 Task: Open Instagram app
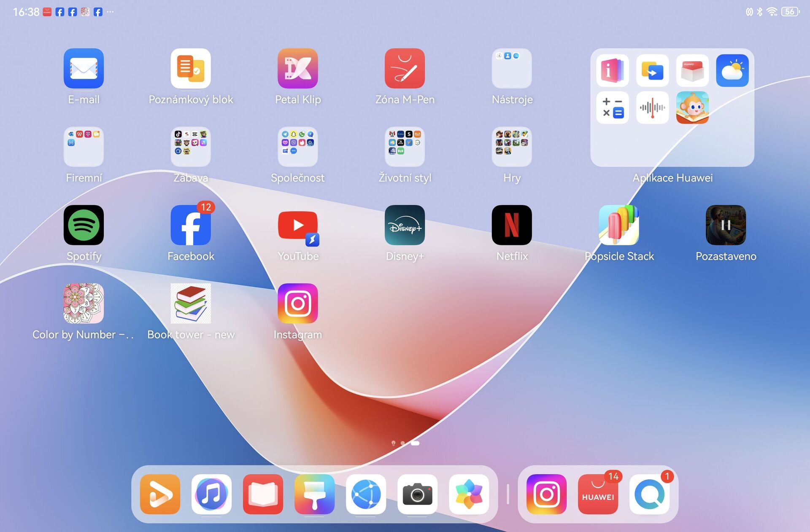(297, 304)
